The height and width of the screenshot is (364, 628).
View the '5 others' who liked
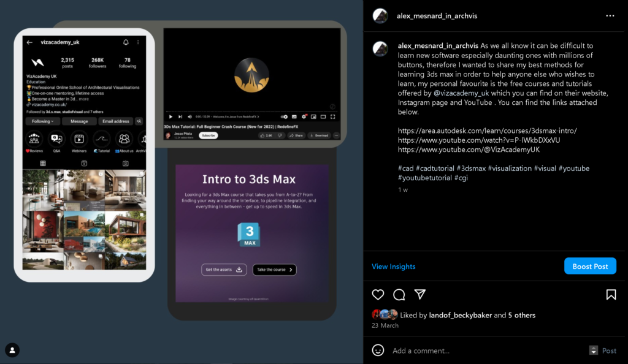coord(522,315)
